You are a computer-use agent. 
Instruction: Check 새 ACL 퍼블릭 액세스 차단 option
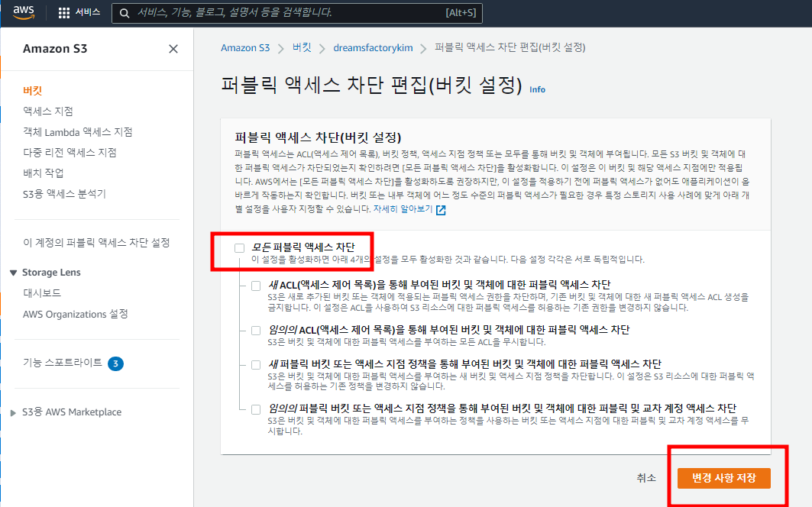click(x=256, y=286)
